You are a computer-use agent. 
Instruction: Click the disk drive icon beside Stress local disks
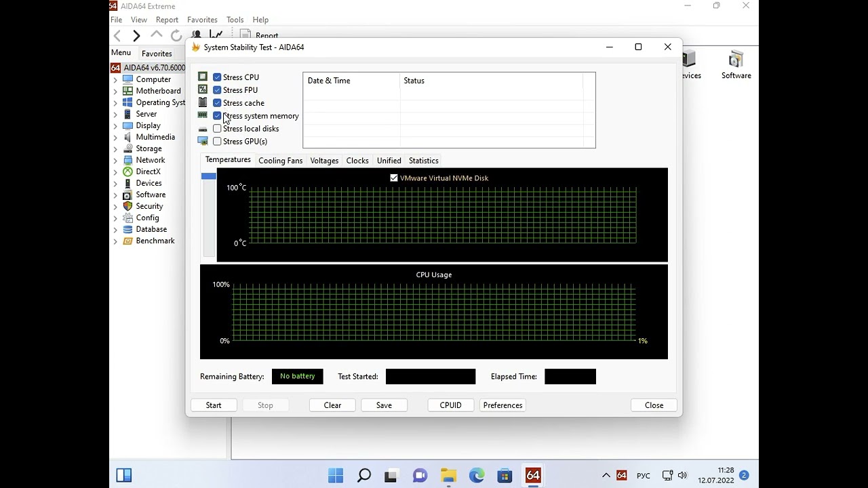coord(203,129)
